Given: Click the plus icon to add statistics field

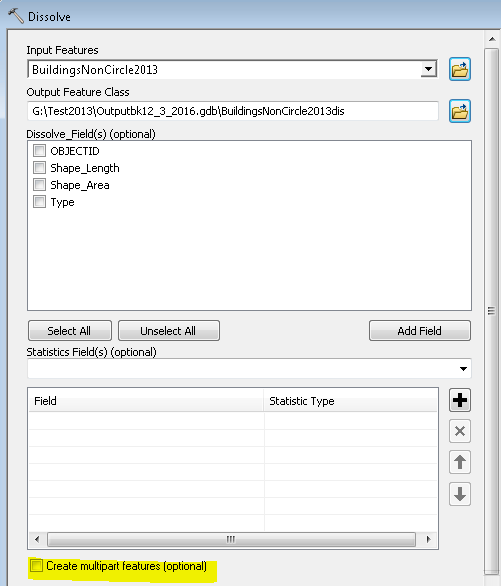Looking at the screenshot, I should tap(460, 400).
